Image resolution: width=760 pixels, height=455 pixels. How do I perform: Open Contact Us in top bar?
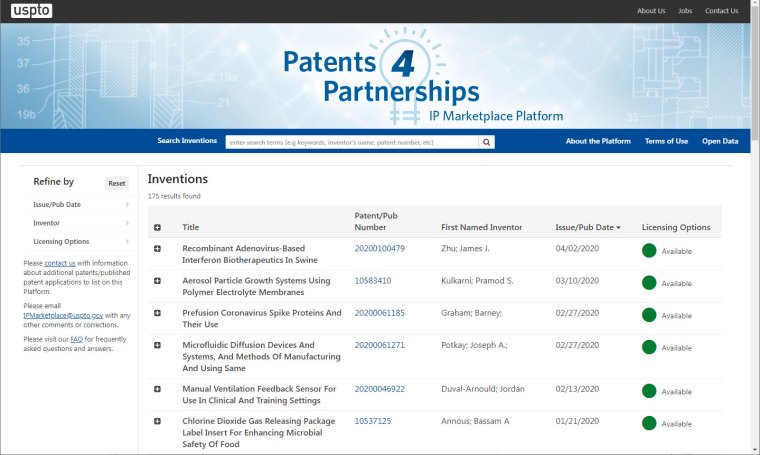(721, 11)
